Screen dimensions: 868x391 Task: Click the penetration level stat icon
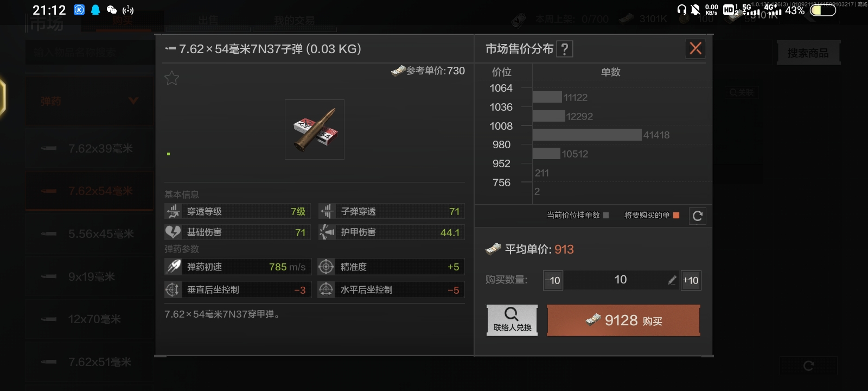tap(173, 211)
